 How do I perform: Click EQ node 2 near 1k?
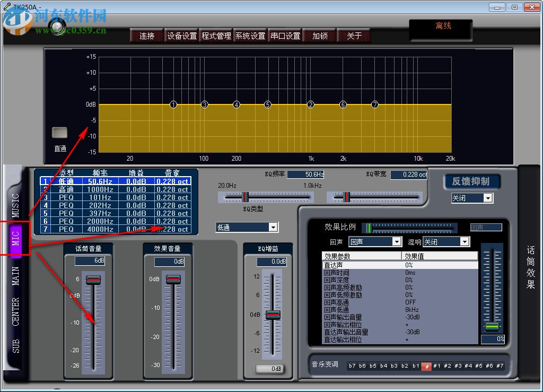pyautogui.click(x=311, y=104)
